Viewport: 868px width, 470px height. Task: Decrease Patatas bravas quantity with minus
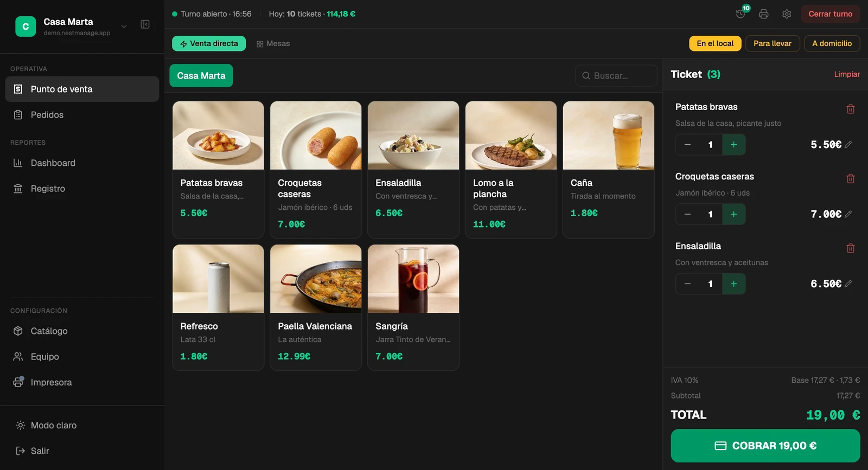point(687,145)
